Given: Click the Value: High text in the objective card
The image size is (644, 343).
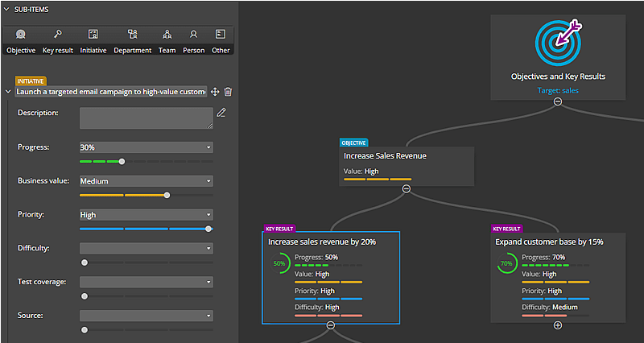Looking at the screenshot, I should (x=361, y=171).
